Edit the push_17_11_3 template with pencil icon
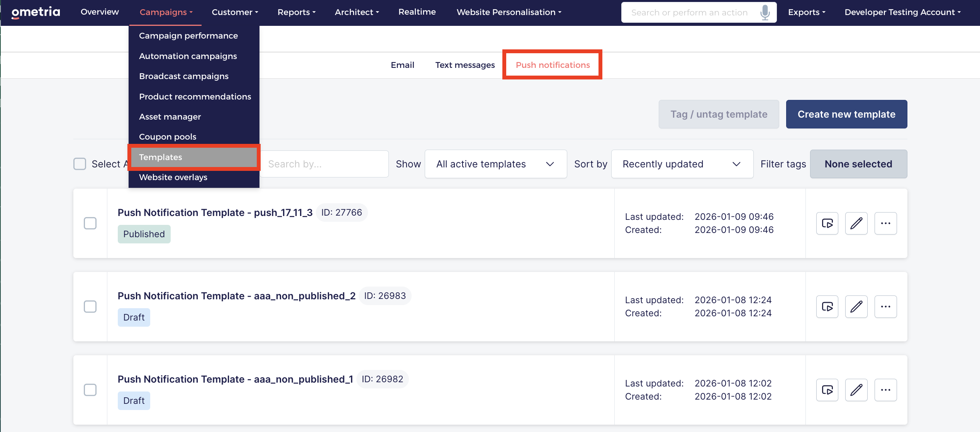Image resolution: width=980 pixels, height=432 pixels. click(856, 223)
